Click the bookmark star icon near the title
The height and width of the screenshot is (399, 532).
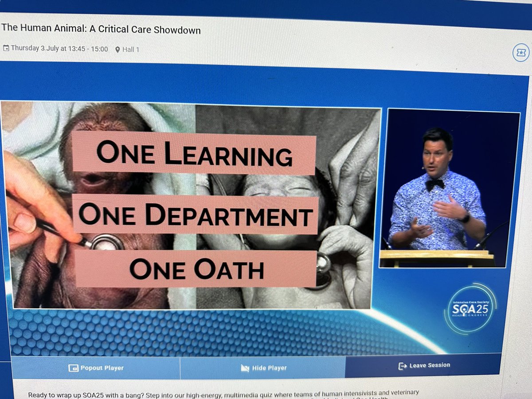[520, 53]
